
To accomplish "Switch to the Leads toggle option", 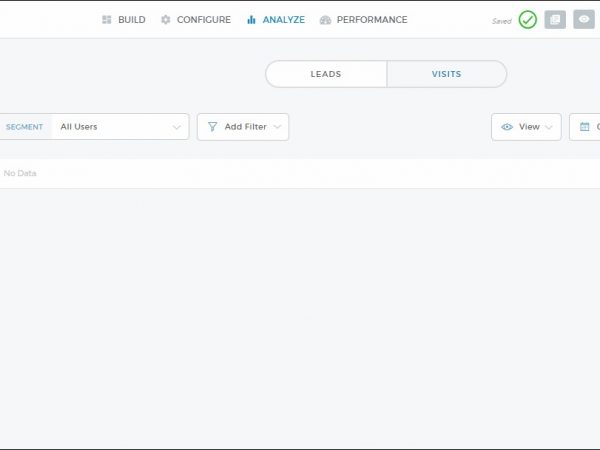I will 326,74.
